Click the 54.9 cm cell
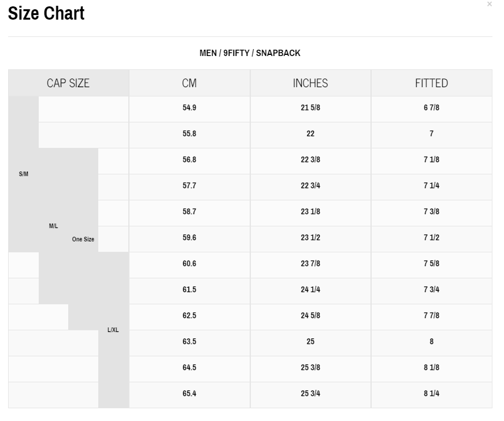The width and height of the screenshot is (504, 421). pyautogui.click(x=190, y=108)
